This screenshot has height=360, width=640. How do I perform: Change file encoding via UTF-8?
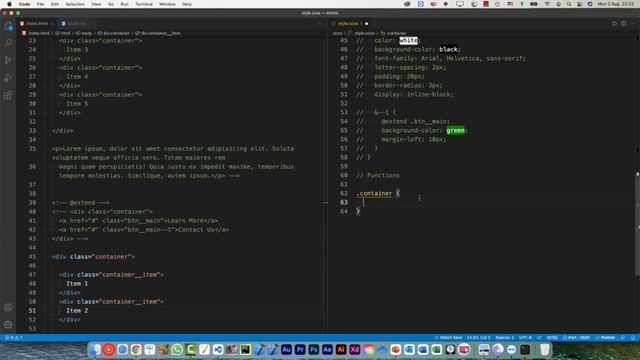(525, 338)
